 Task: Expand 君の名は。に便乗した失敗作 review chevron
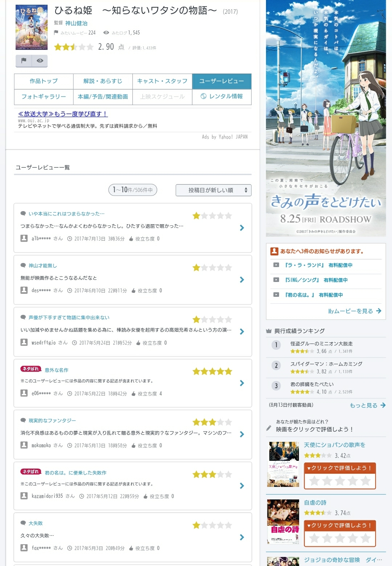coord(242,486)
